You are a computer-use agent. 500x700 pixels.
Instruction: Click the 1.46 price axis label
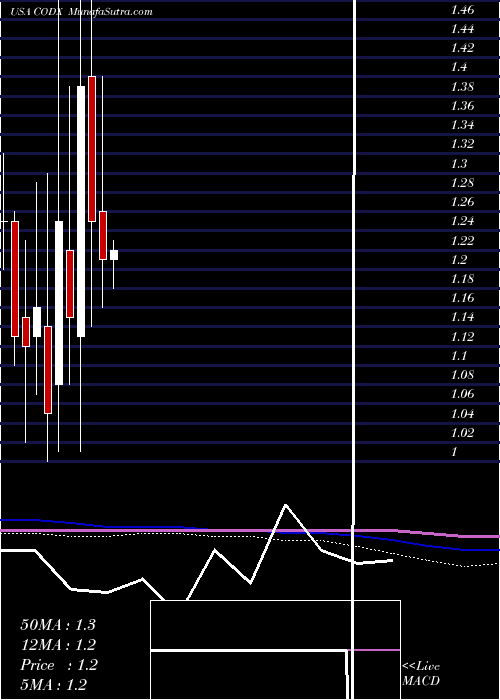pos(462,10)
